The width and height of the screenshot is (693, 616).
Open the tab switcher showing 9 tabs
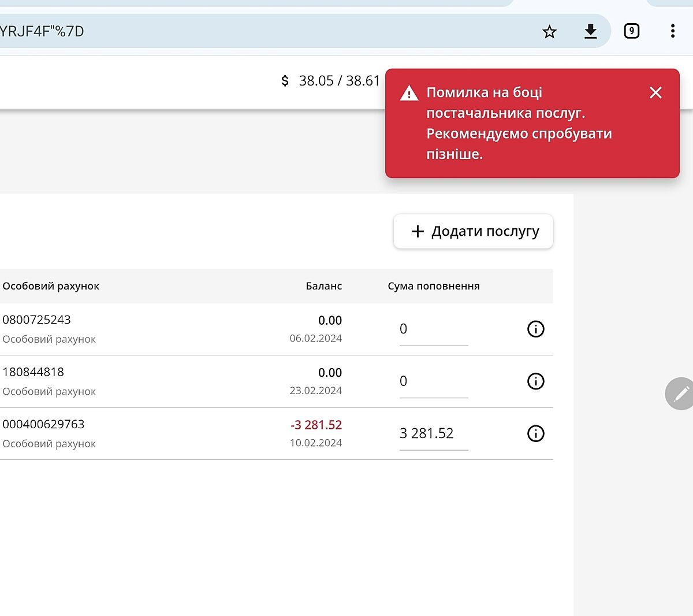point(631,31)
